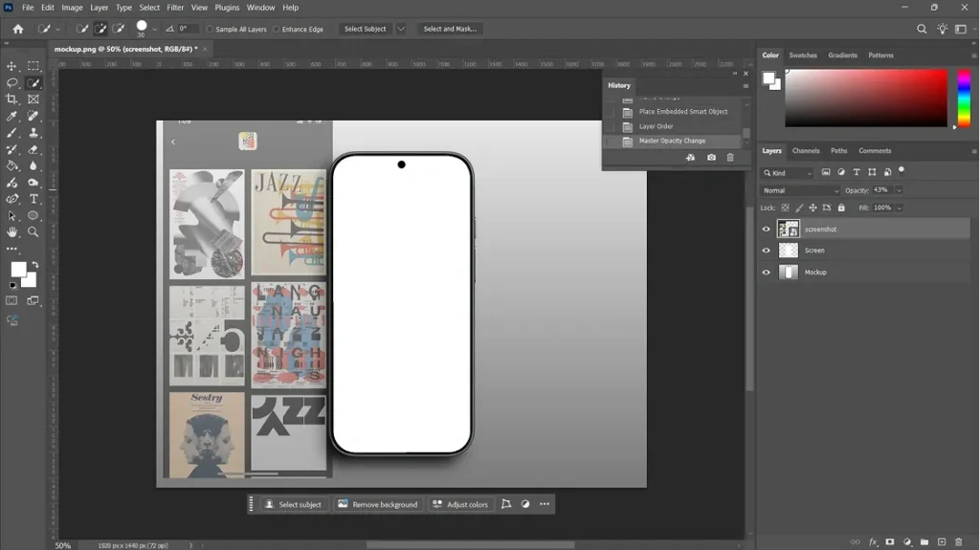Screen dimensions: 980x550
Task: Click the hue spectrum slider
Action: (964, 99)
